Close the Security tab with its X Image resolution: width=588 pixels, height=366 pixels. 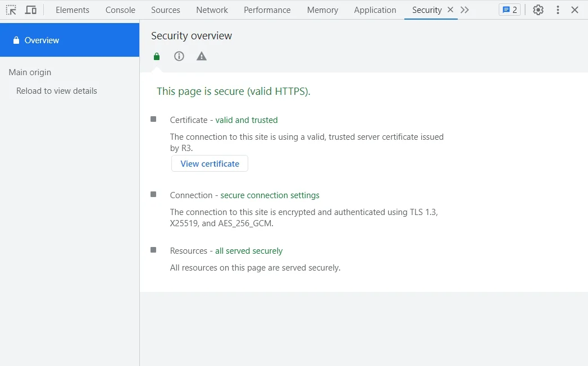click(x=450, y=10)
